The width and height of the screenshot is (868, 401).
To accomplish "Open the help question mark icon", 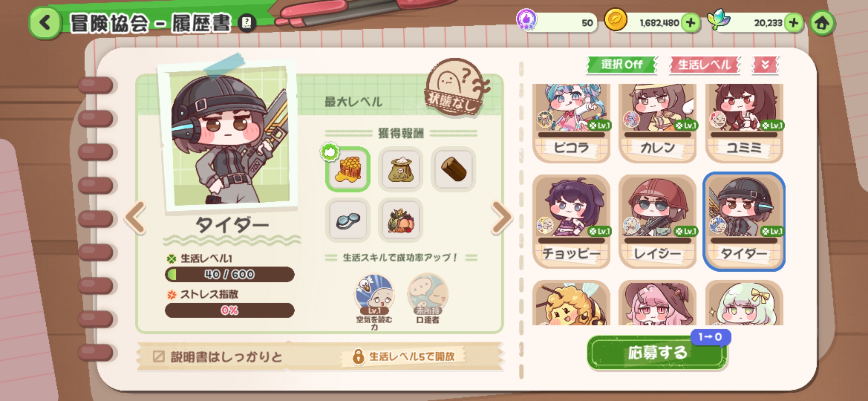I will coord(247,23).
